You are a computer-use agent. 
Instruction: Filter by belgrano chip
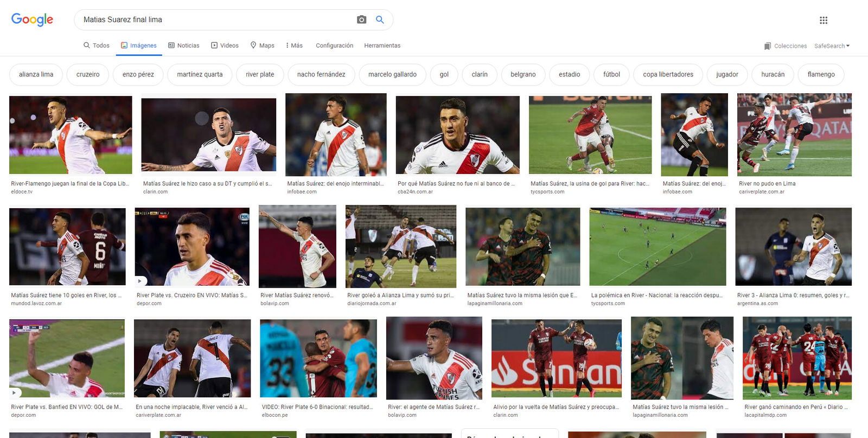[523, 74]
